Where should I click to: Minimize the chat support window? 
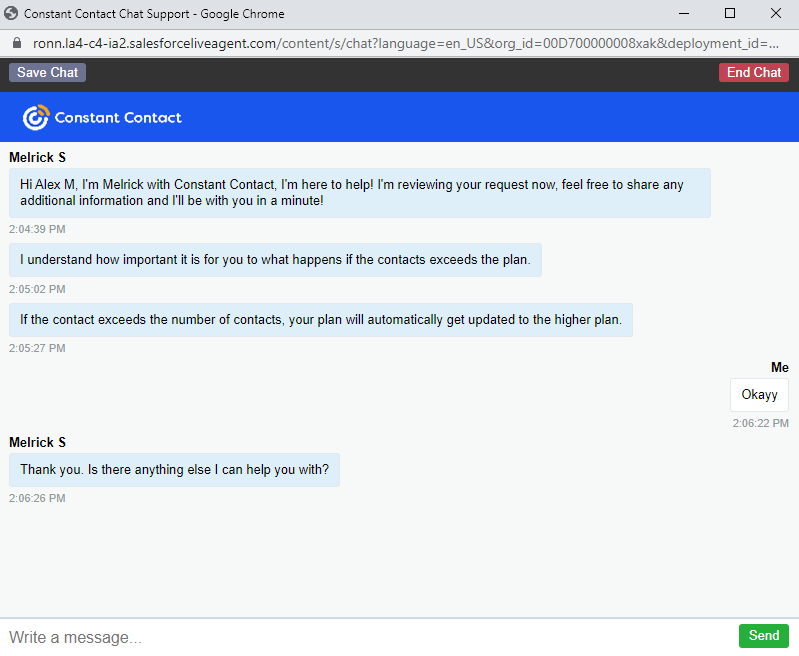tap(684, 14)
